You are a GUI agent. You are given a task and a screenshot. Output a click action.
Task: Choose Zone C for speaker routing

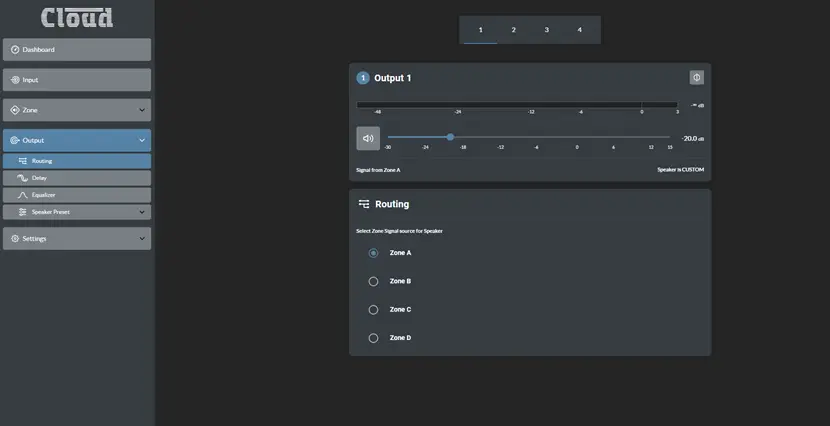(373, 310)
